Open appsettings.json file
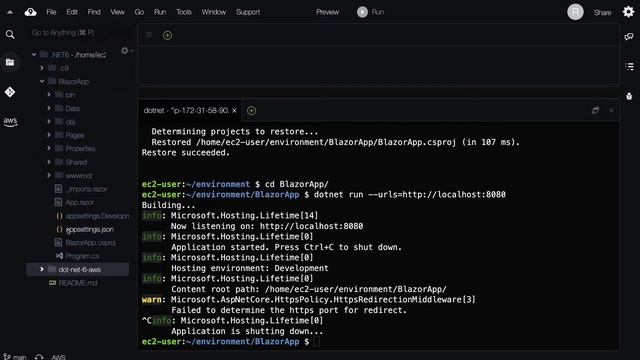This screenshot has height=360, width=640. click(x=89, y=229)
